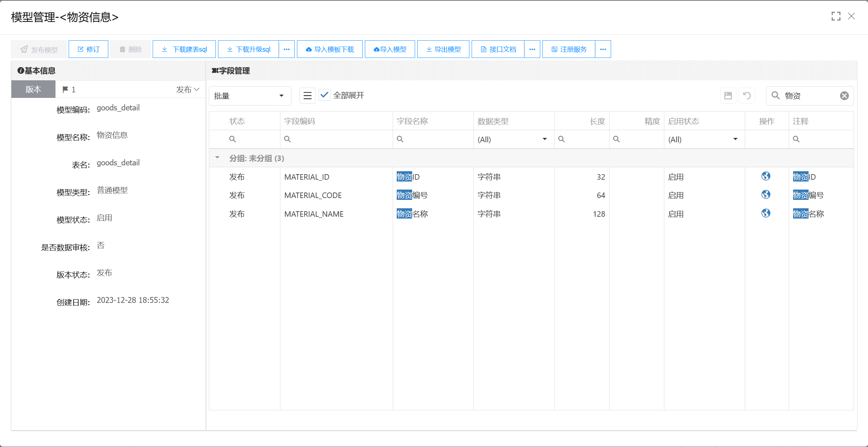Click globe icon in MATERIAL_ID row
The width and height of the screenshot is (868, 447).
click(766, 176)
